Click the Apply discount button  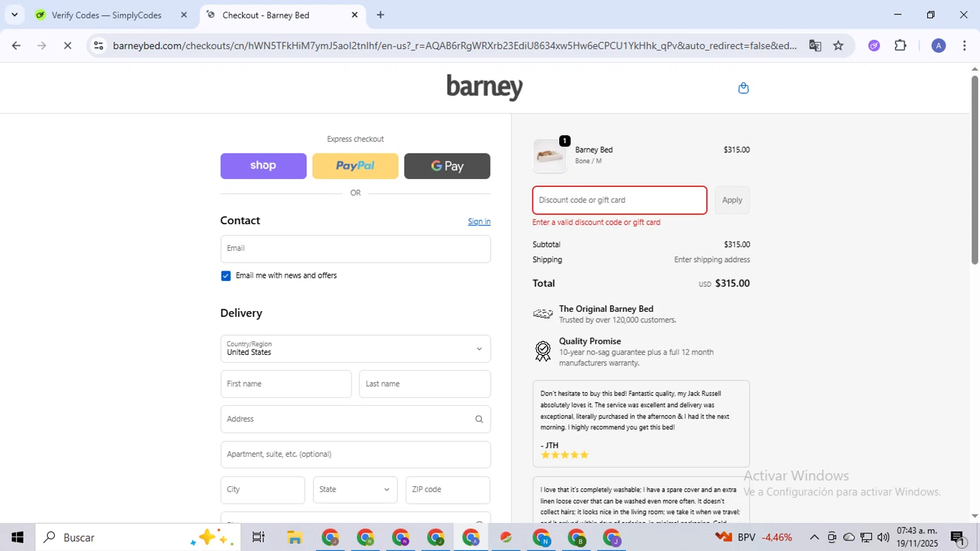pyautogui.click(x=732, y=200)
